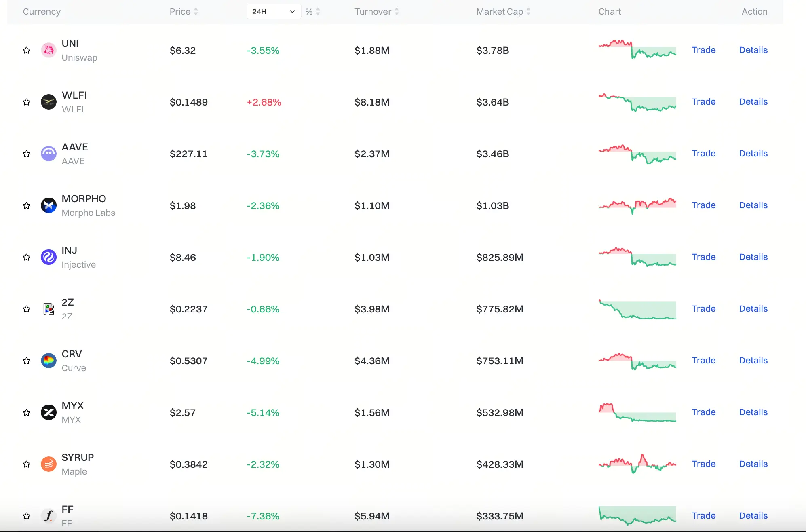This screenshot has width=806, height=532.
Task: Sort the list by Price arrows
Action: click(x=196, y=11)
